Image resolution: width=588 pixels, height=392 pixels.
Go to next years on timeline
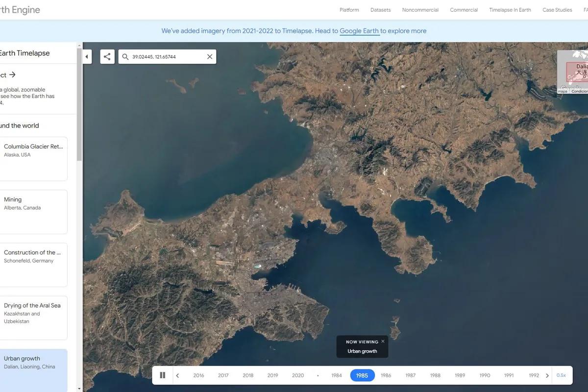(x=547, y=376)
